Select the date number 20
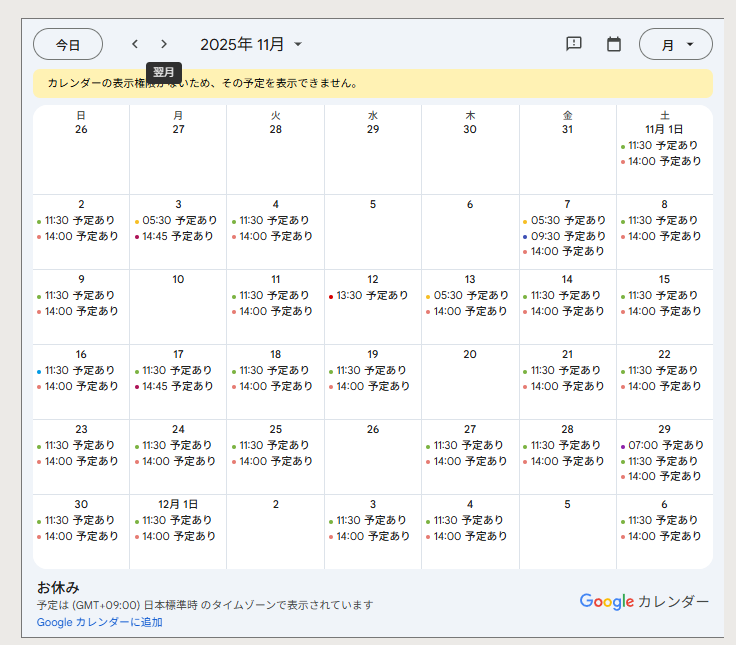Viewport: 736px width, 645px height. pyautogui.click(x=470, y=354)
